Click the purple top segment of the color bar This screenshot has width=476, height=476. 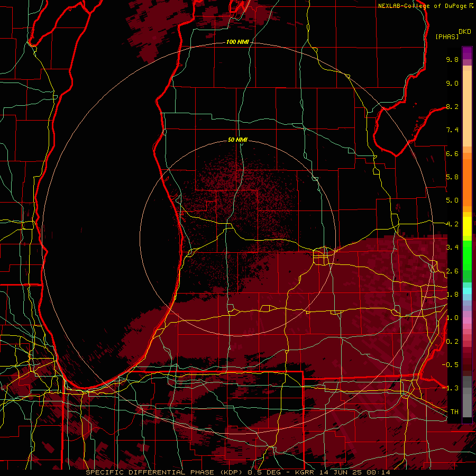467,53
